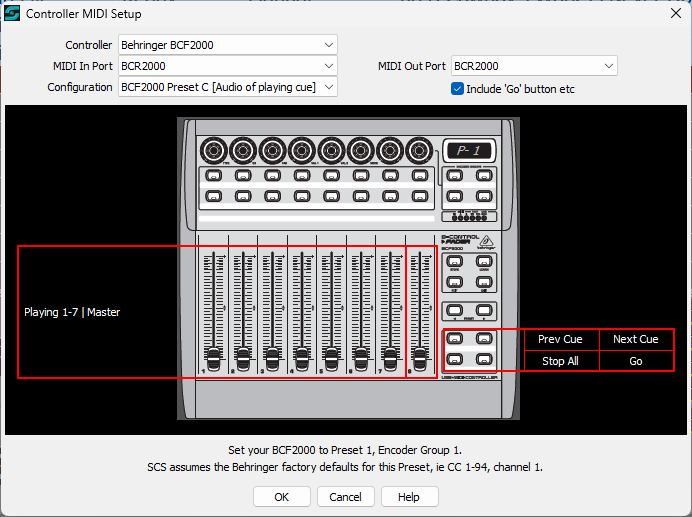
Task: Click the first rotary encoder knob
Action: click(214, 151)
